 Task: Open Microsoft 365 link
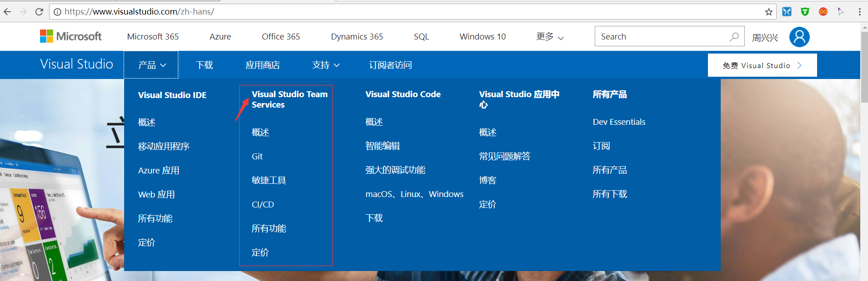tap(153, 37)
